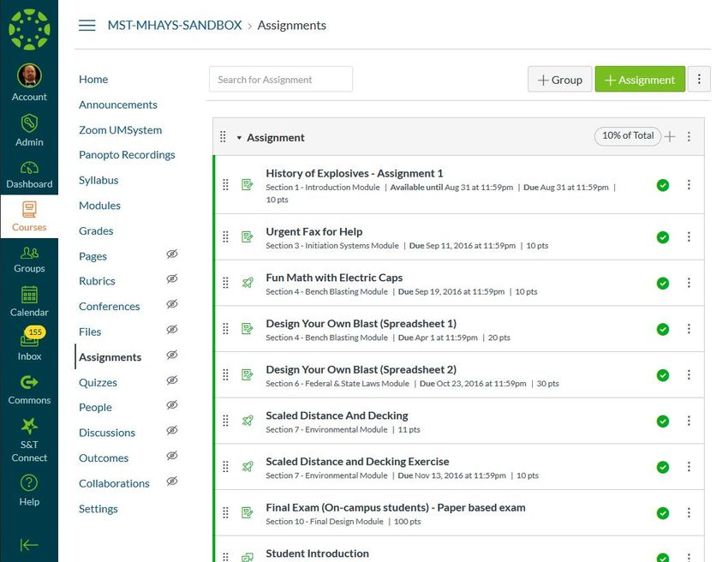Open Modules in course navigation
This screenshot has height=562, width=728.
100,206
